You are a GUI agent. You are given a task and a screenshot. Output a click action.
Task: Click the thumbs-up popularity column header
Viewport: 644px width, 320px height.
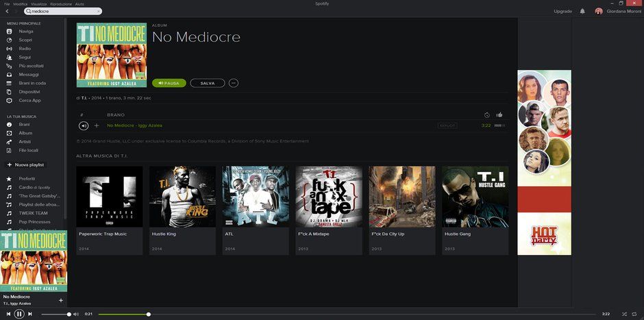(499, 114)
